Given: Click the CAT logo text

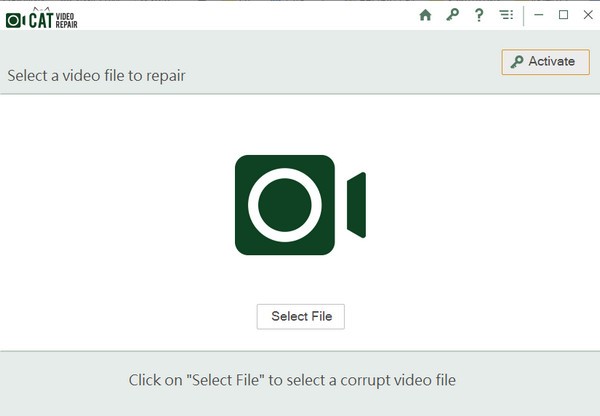Looking at the screenshot, I should click(x=41, y=20).
